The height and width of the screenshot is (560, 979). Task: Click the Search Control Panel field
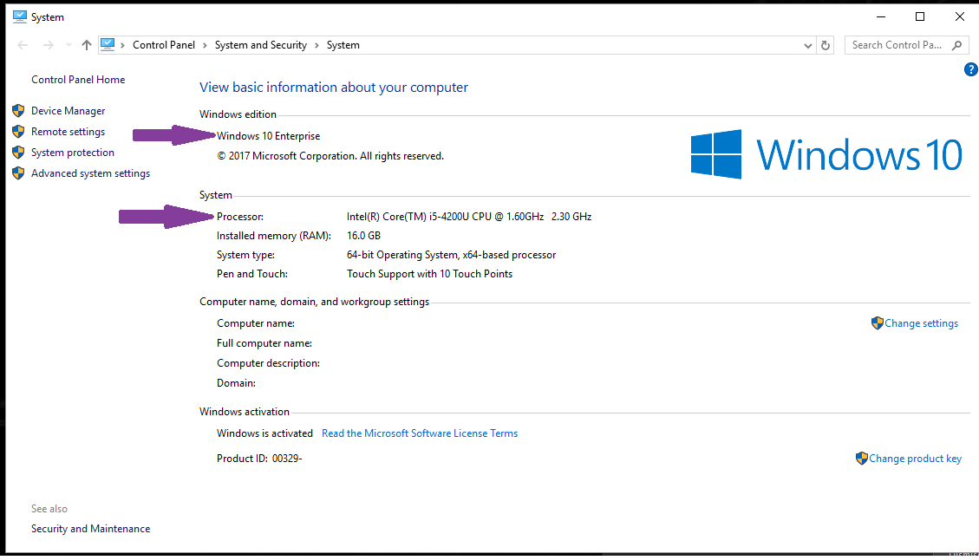coord(906,45)
